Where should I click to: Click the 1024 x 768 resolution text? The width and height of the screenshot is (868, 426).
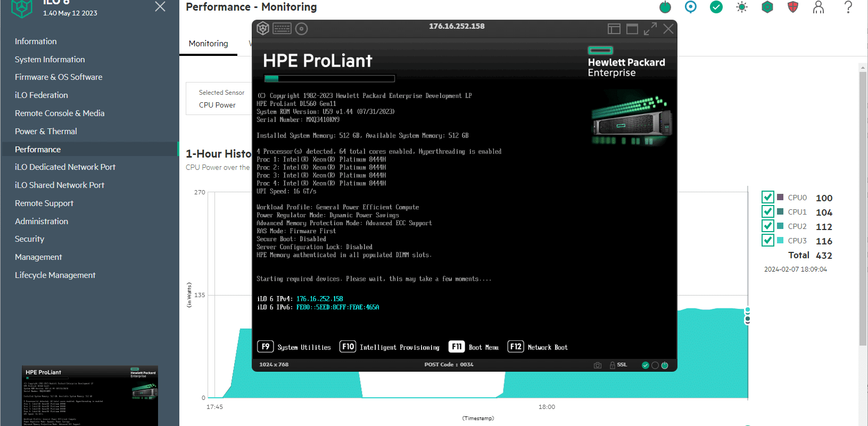point(274,365)
